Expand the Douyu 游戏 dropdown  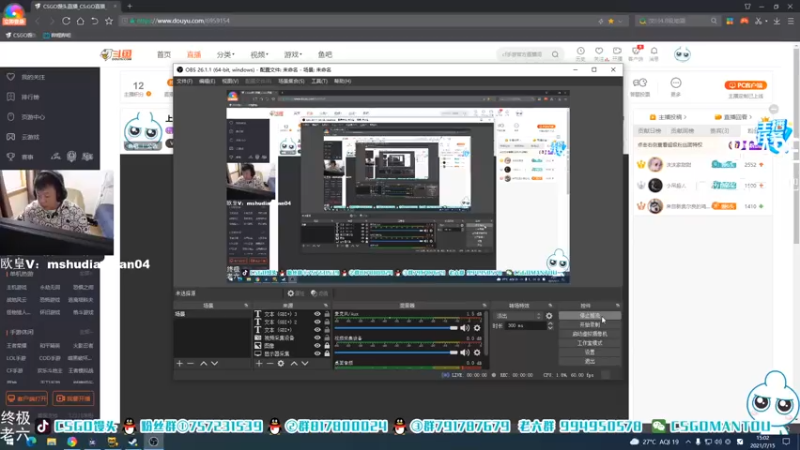pyautogui.click(x=293, y=55)
